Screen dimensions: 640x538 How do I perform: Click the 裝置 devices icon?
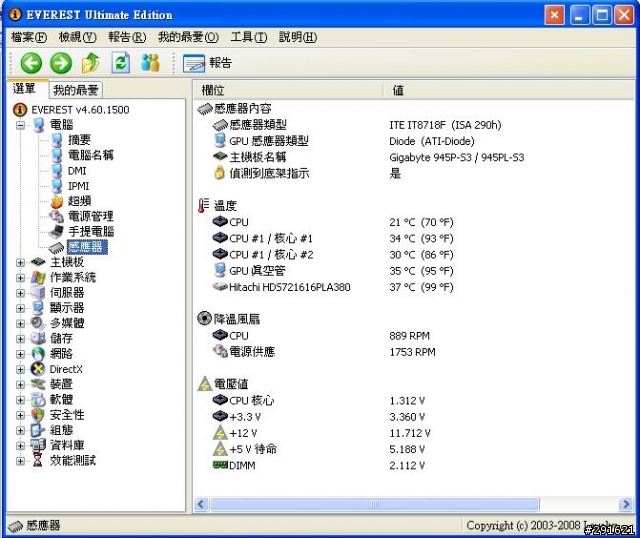[x=38, y=384]
